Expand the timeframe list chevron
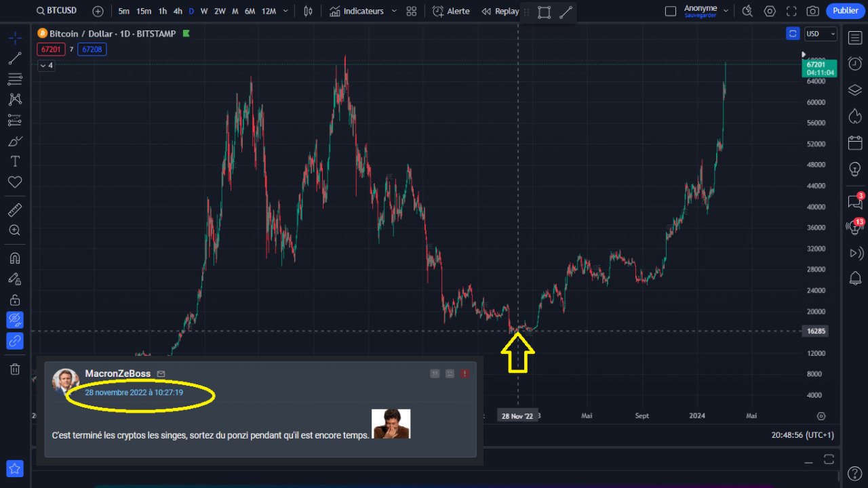868x488 pixels. coord(285,11)
